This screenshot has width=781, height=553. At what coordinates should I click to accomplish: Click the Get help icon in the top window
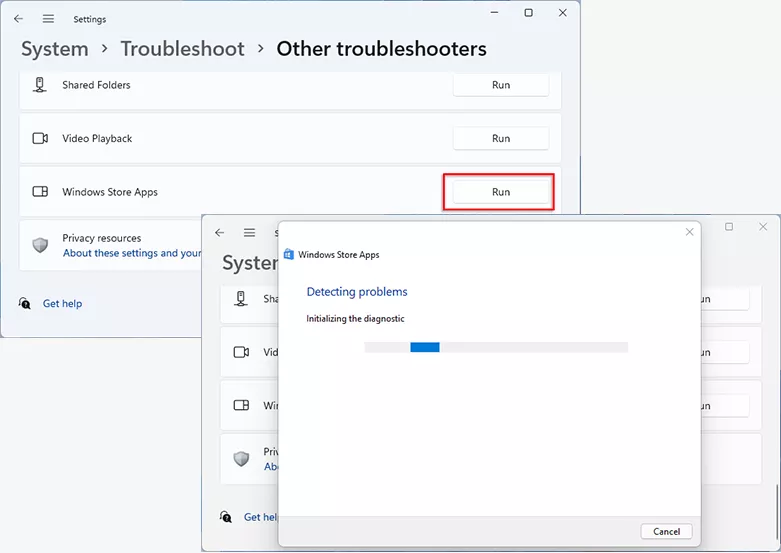(26, 304)
